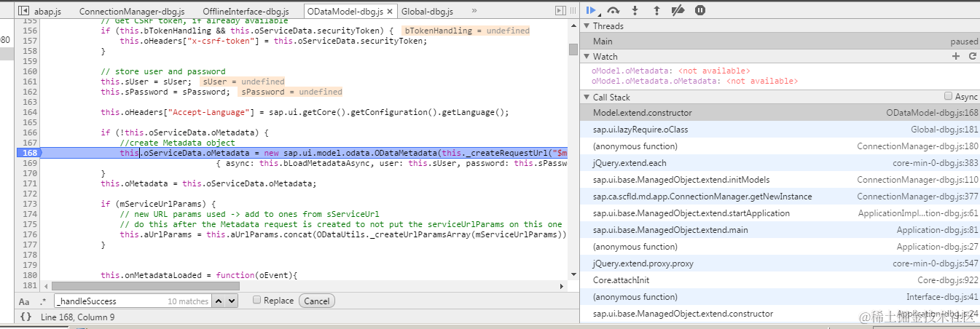Resume script execution in the debugger
The width and height of the screenshot is (980, 329).
pyautogui.click(x=592, y=11)
